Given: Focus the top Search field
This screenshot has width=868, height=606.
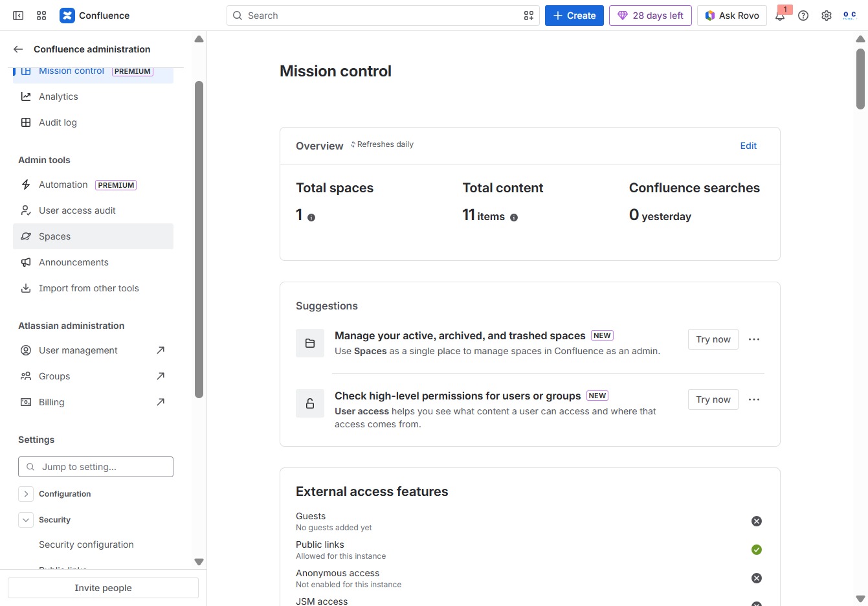Looking at the screenshot, I should 383,16.
